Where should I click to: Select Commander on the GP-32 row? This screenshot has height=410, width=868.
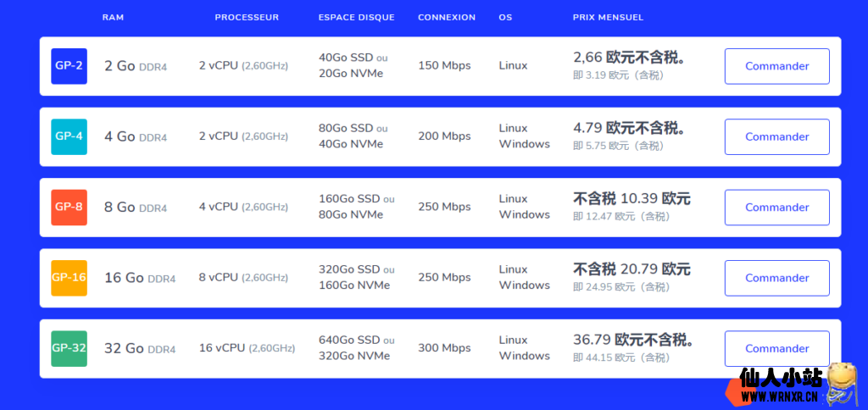[x=776, y=348]
